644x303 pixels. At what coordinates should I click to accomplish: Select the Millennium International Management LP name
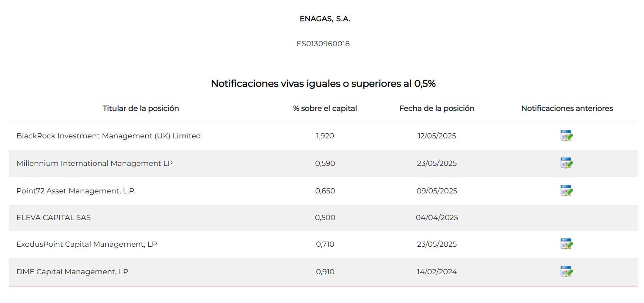94,163
